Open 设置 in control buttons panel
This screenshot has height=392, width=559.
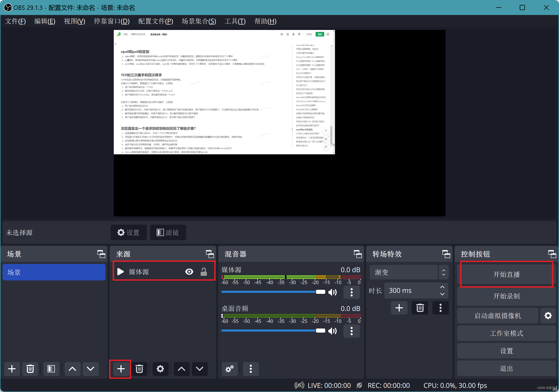click(506, 351)
